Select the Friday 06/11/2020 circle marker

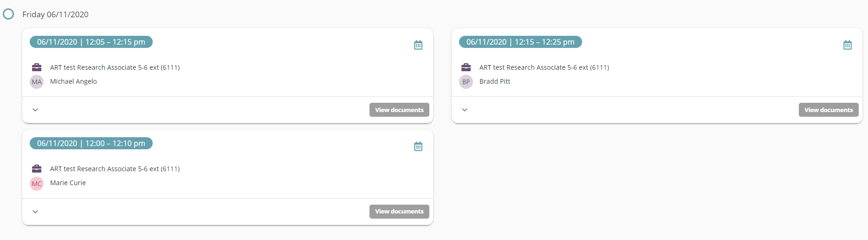coord(8,14)
